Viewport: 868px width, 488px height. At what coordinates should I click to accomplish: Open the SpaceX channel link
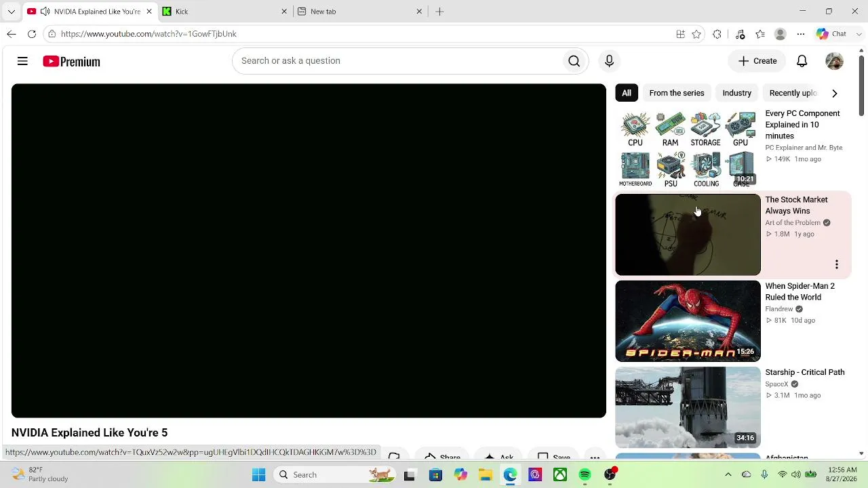776,384
